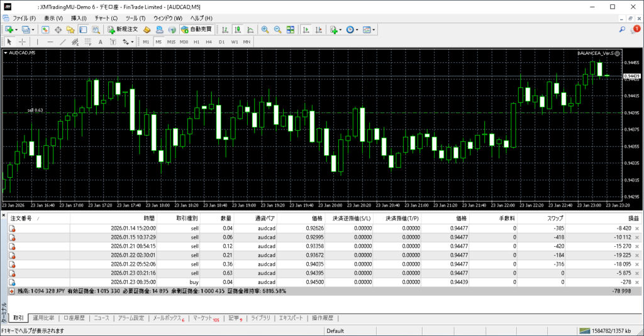Expand the periodicity clock dropdown
The image size is (644, 336).
[x=358, y=30]
